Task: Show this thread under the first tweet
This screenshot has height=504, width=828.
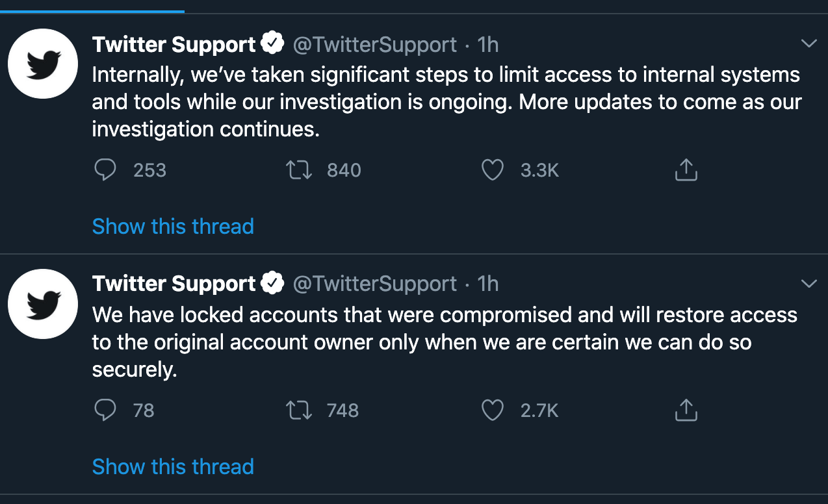Action: tap(172, 226)
